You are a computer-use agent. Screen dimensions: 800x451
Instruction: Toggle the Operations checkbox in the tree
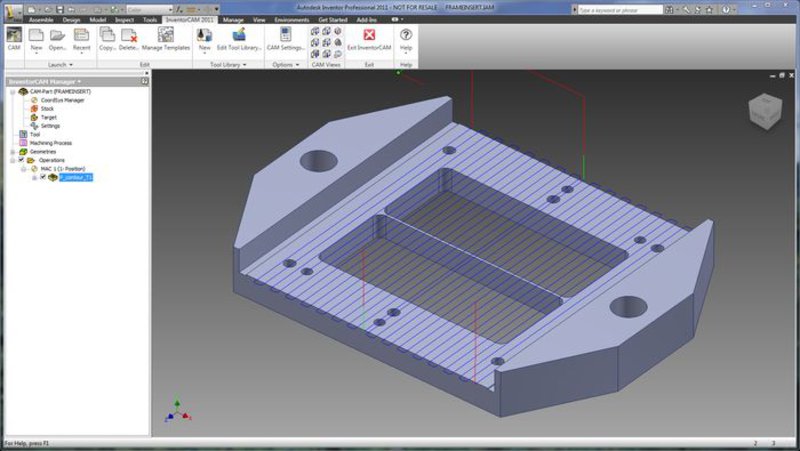21,160
